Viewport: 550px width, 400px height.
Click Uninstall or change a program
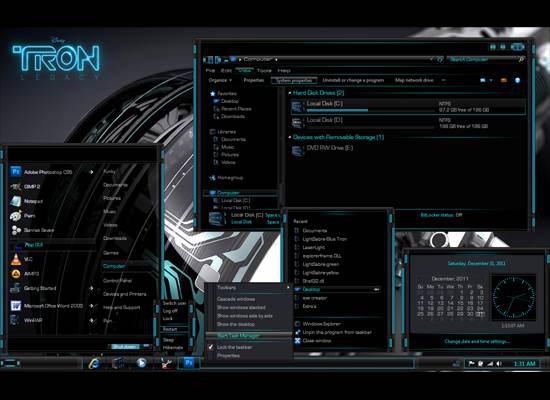(353, 80)
